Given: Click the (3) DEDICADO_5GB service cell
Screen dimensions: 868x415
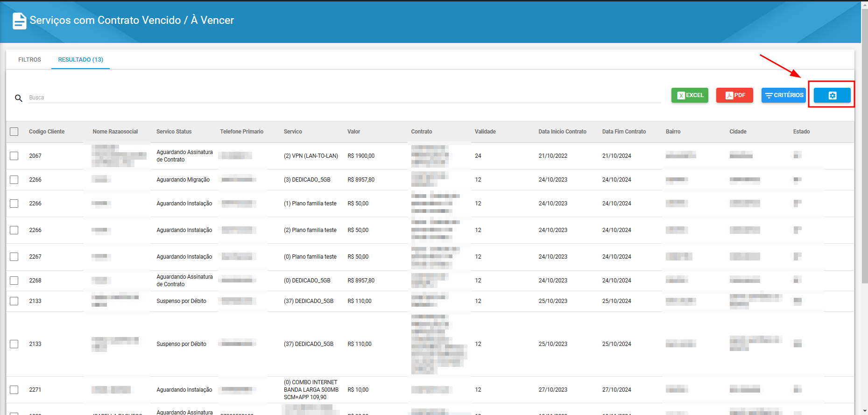Looking at the screenshot, I should point(307,180).
